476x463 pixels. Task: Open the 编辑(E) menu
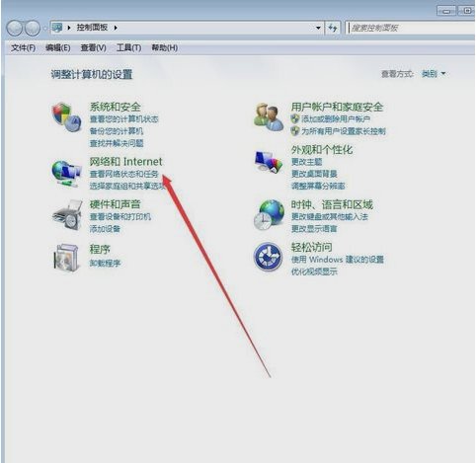58,48
